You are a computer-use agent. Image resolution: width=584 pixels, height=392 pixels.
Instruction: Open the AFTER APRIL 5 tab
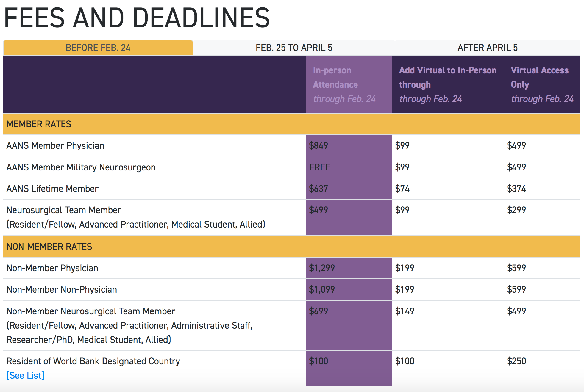coord(488,48)
